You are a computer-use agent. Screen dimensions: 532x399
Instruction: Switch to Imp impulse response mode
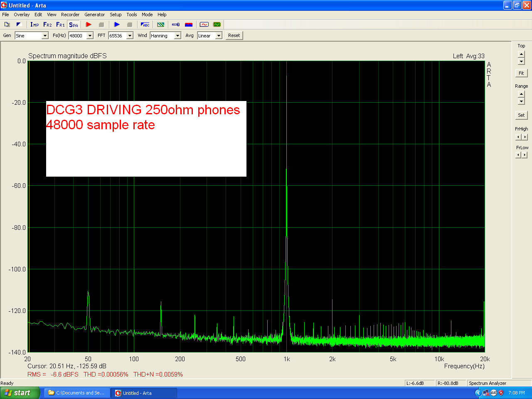(x=34, y=25)
